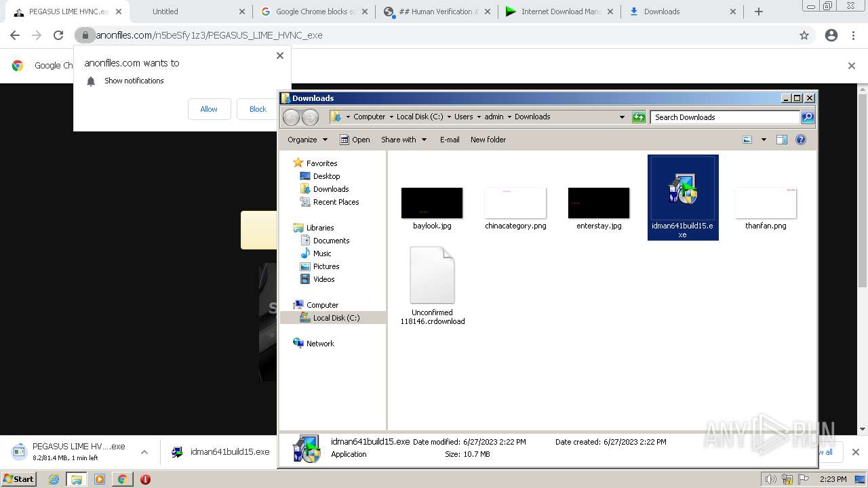
Task: Open Explorer help icon
Action: tap(801, 140)
